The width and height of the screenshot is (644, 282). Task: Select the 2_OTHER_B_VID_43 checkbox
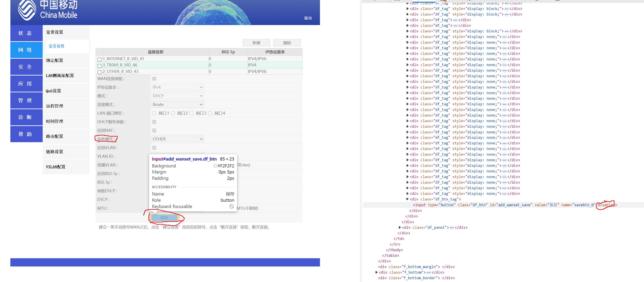pos(100,72)
